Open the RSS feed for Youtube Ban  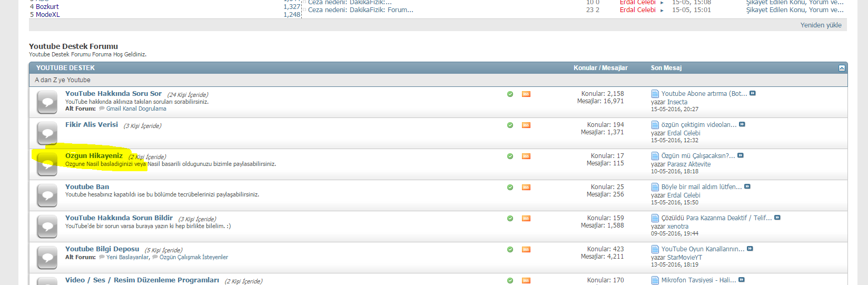coord(526,187)
